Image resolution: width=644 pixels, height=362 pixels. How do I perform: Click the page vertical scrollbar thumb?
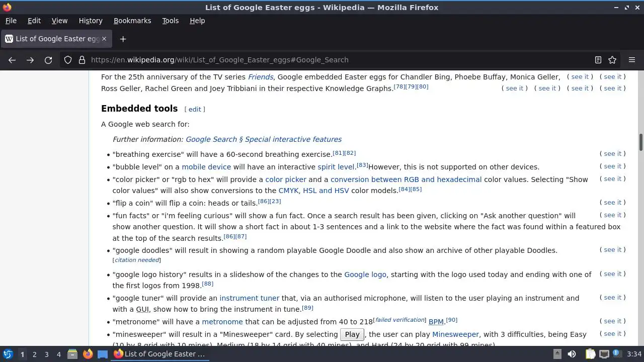pyautogui.click(x=641, y=142)
